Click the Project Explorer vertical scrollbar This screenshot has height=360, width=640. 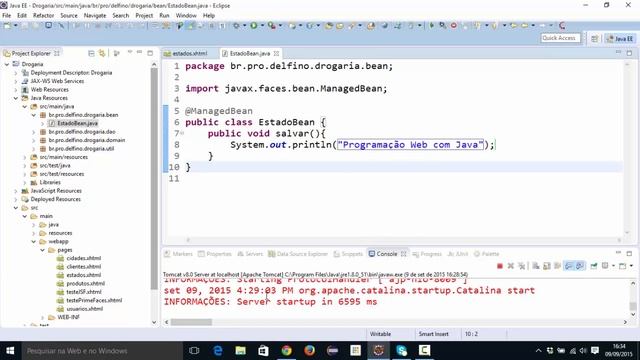pos(154,179)
